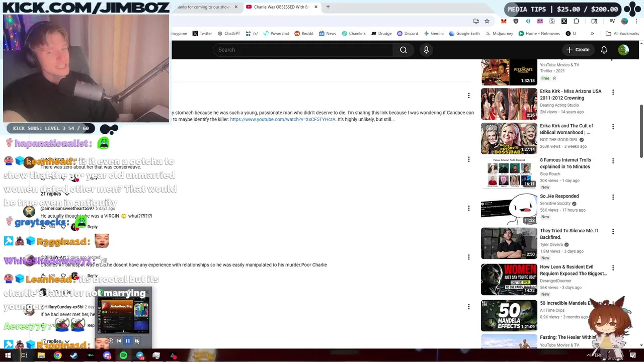
Task: Open Erika Kirk Miss Arizona USA video title
Action: pos(571,95)
